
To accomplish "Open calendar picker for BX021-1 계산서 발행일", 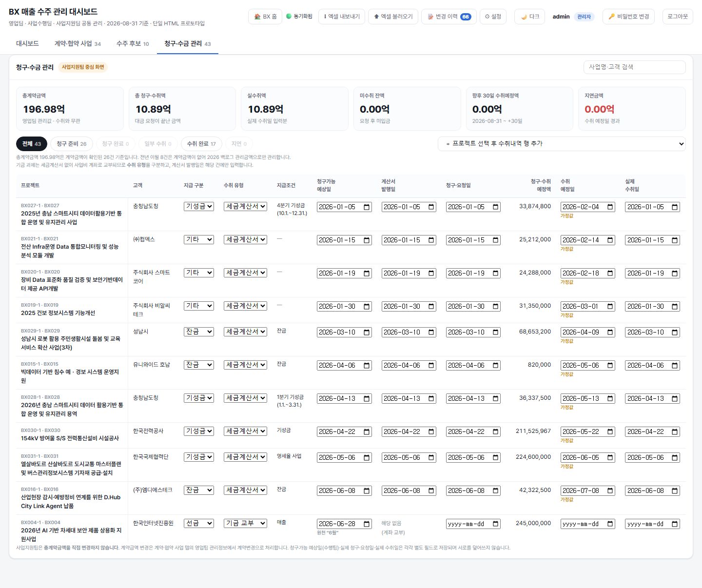I will (431, 240).
